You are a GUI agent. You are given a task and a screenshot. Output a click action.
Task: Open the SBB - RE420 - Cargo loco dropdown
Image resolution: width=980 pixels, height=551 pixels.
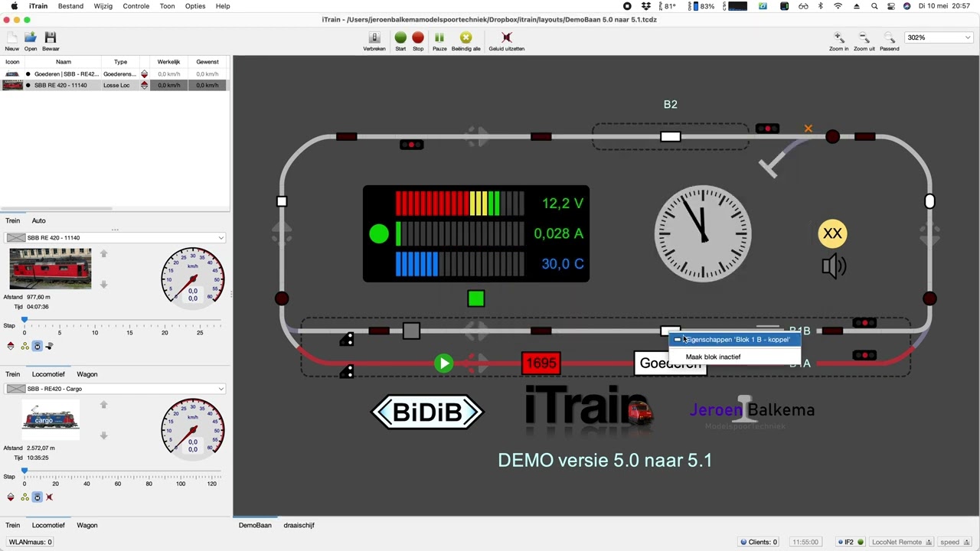115,389
